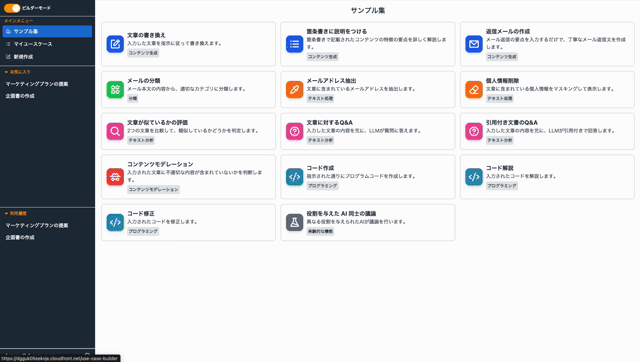Click the 引用付き文書のQ&A question-mark icon
640x362 pixels.
click(x=474, y=131)
